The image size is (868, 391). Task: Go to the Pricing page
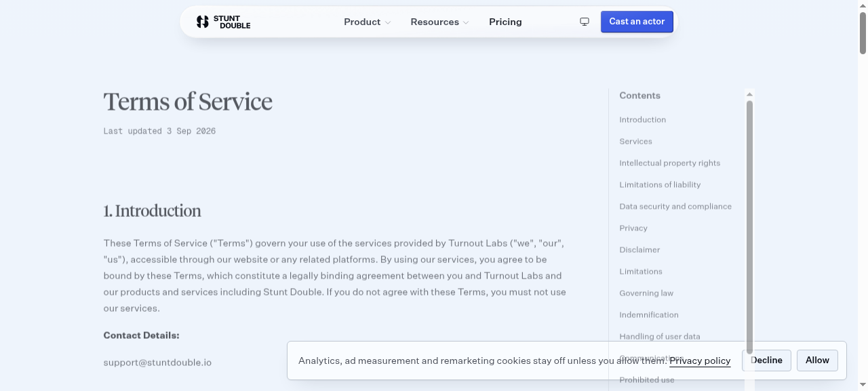(x=505, y=22)
